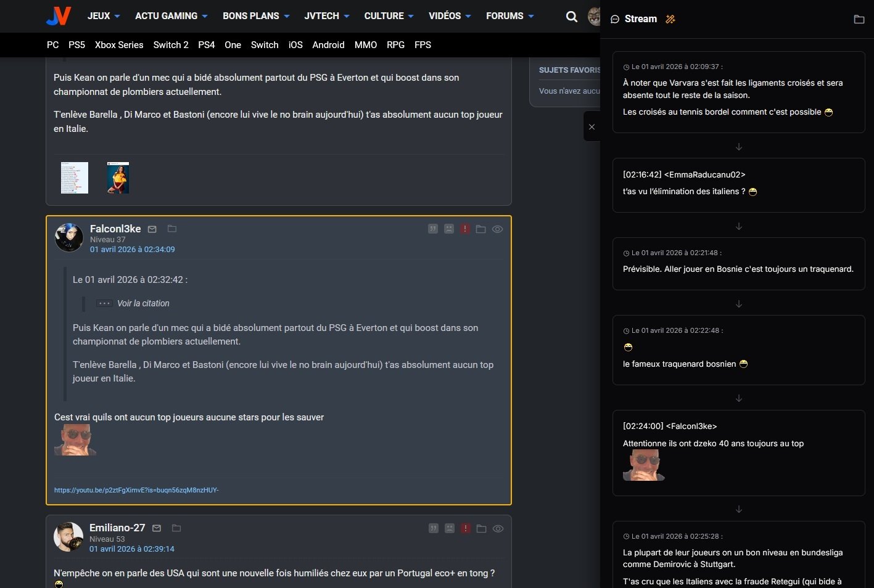Go to the Android platform tab
This screenshot has height=588, width=874.
point(328,45)
